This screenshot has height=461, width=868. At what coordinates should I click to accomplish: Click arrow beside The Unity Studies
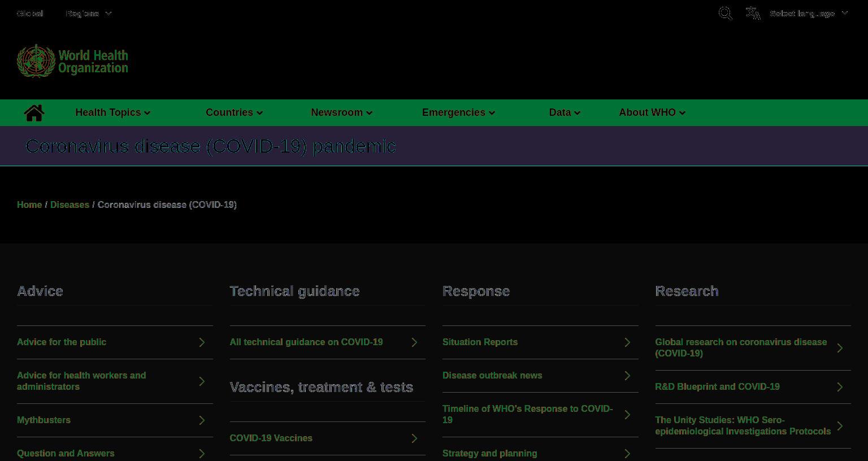click(840, 426)
